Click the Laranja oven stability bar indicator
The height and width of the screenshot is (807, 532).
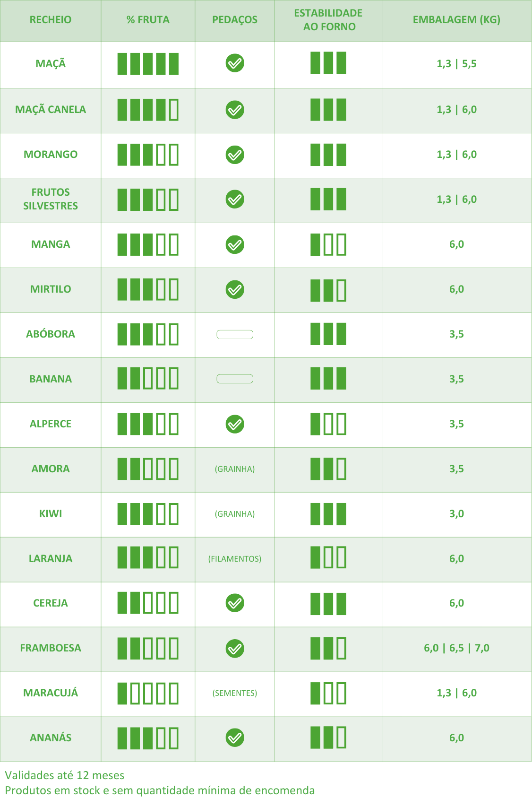[x=328, y=558]
